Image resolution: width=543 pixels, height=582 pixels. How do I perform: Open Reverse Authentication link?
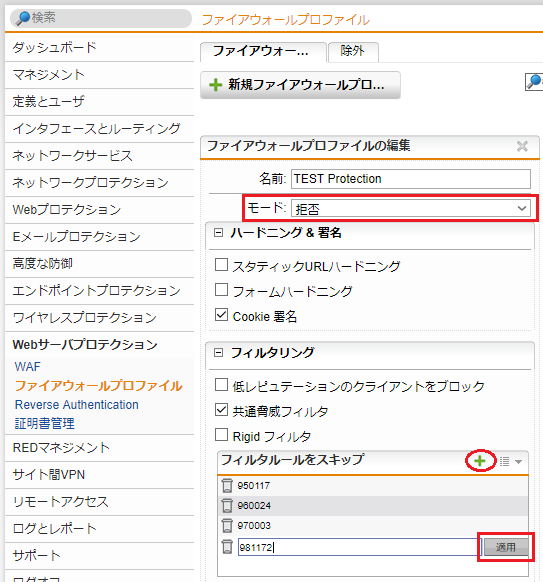pos(76,405)
